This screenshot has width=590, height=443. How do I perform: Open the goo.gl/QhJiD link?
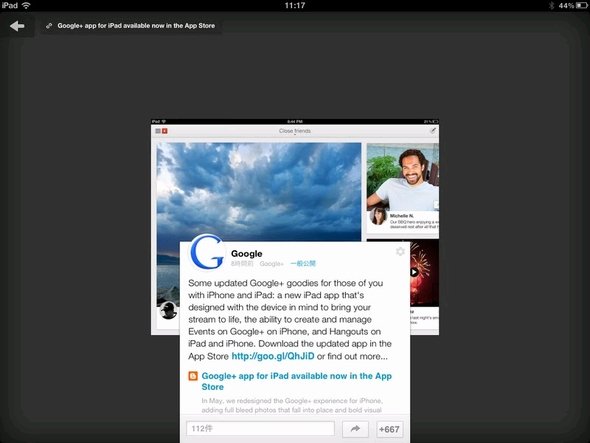[x=273, y=356]
